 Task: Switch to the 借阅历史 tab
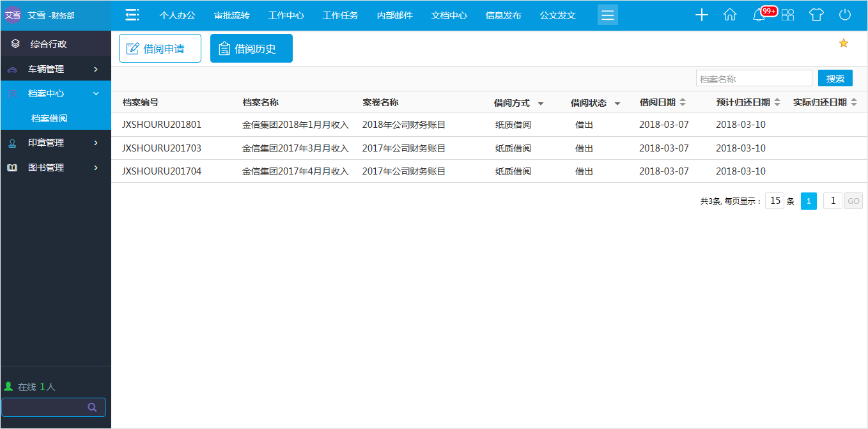pyautogui.click(x=251, y=48)
